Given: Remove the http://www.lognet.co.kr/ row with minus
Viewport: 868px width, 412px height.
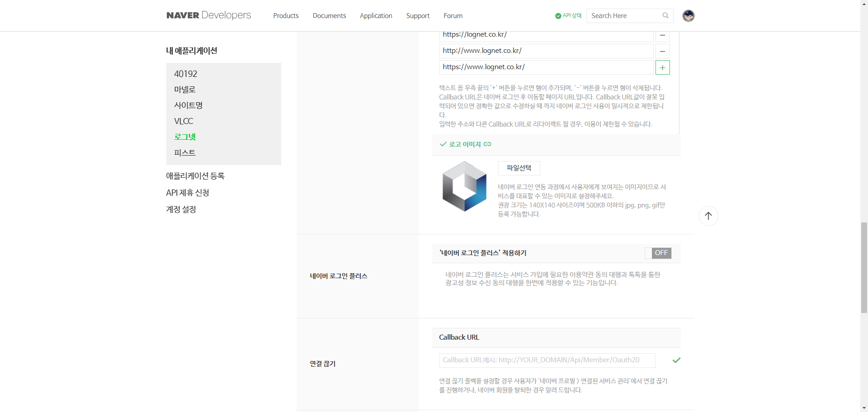Looking at the screenshot, I should pos(662,51).
